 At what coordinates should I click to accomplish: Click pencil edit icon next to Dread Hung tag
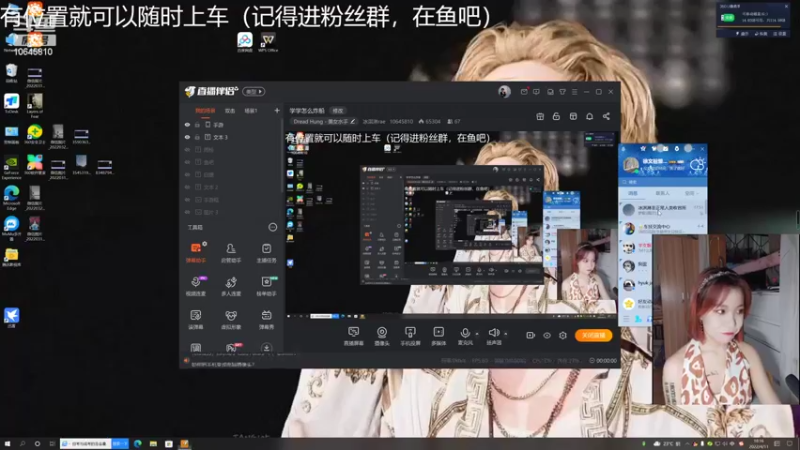(x=353, y=121)
